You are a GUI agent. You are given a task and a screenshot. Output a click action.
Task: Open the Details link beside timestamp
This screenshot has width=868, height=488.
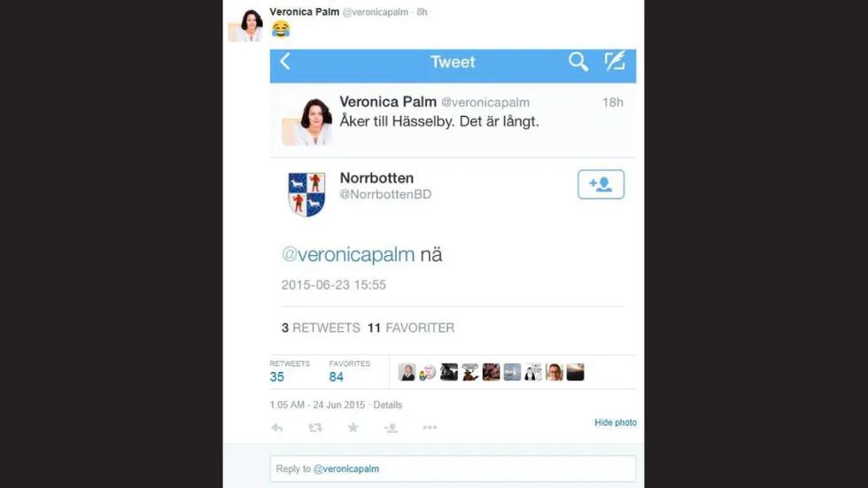point(388,405)
